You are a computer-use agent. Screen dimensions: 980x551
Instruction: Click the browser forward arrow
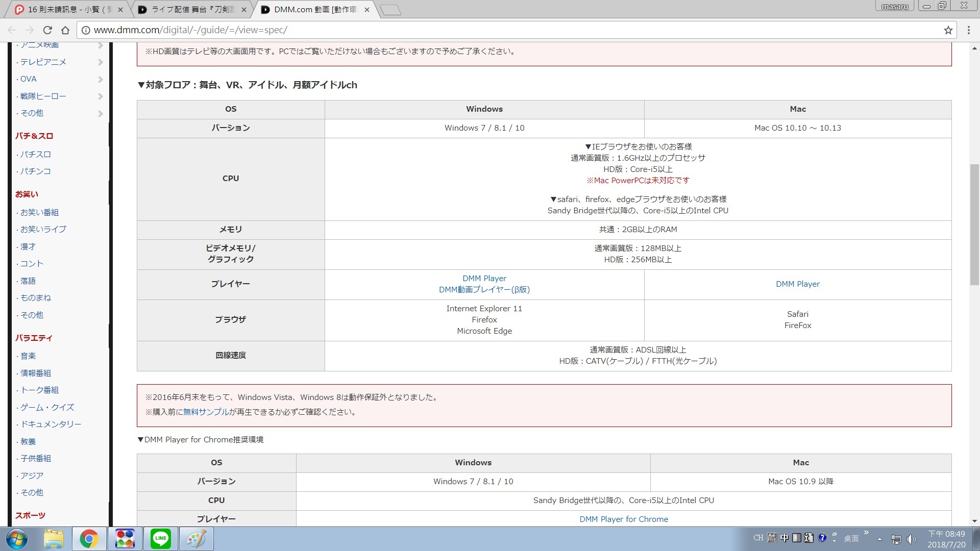(x=30, y=30)
